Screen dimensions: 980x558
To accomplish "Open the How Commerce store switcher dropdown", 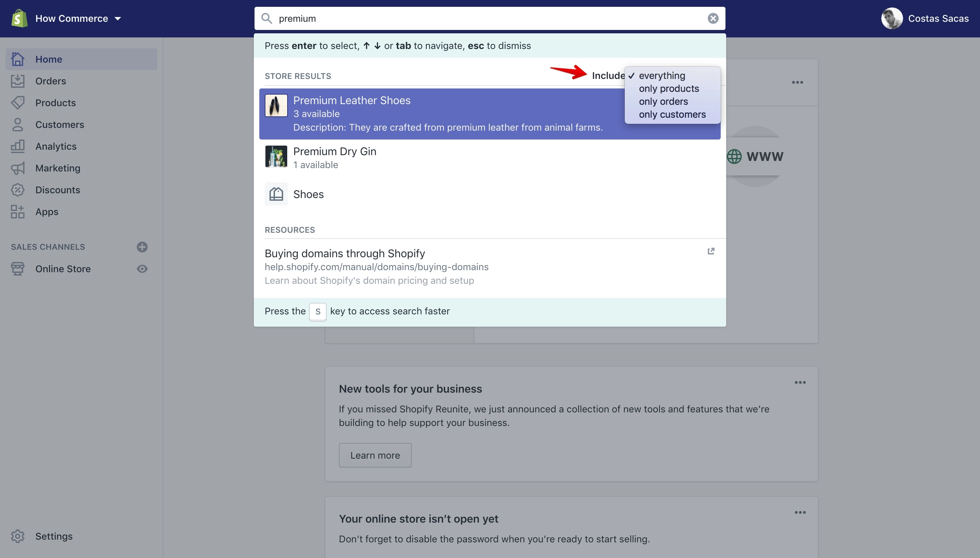I will (79, 18).
